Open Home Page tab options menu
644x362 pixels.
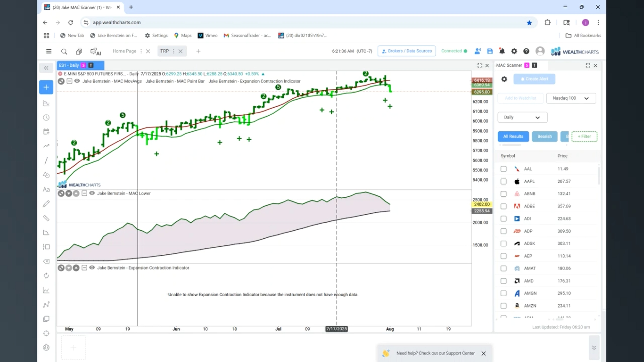(x=141, y=51)
